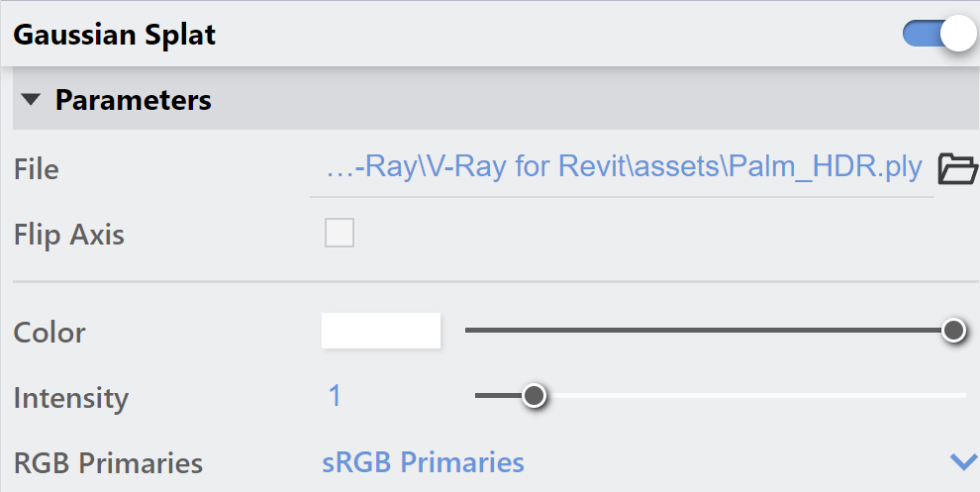Click the Intensity value field showing 1
The width and height of the screenshot is (980, 492).
coord(335,396)
